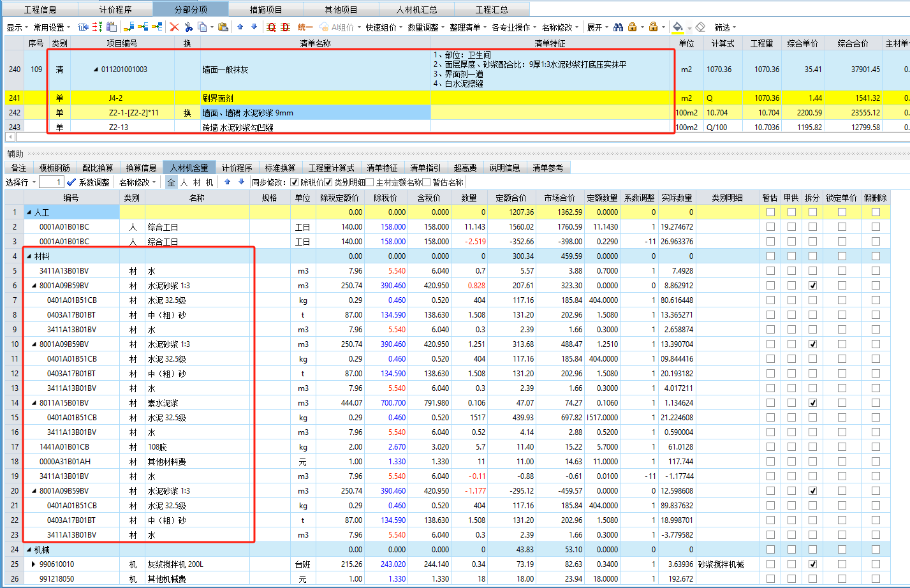Viewport: 910px width, 588px height.
Task: Toggle the 类别明细 sync checkbox
Action: pos(328,182)
